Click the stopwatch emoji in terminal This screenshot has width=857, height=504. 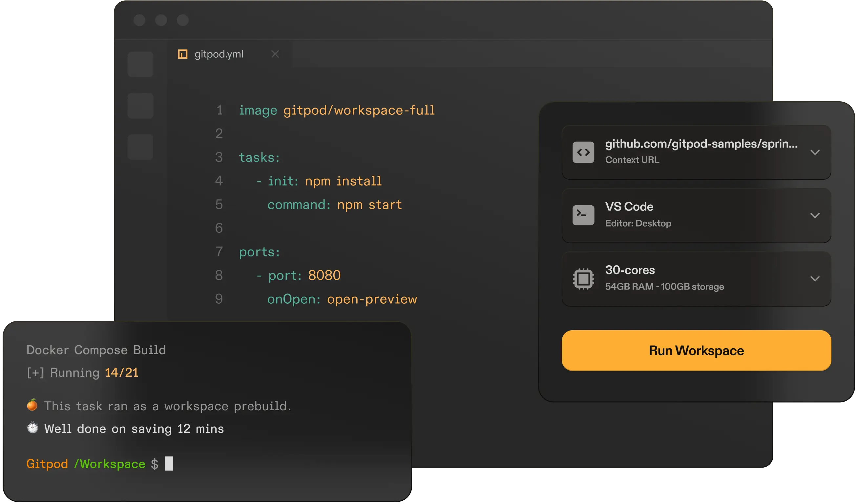pos(32,428)
